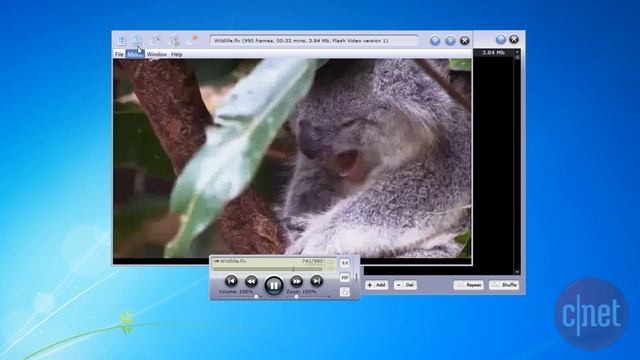
Task: Click the Wildlife.flv title in the control panel
Action: 233,261
